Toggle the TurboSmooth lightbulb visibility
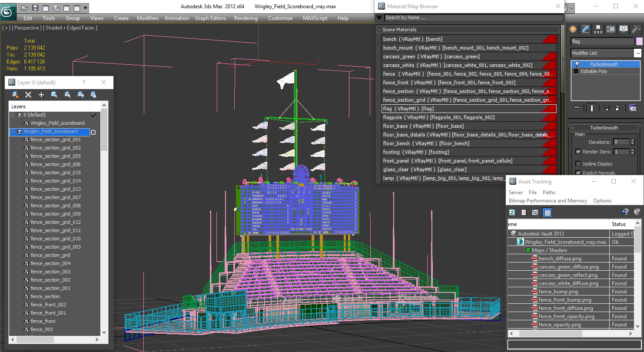644x352 pixels. (577, 64)
